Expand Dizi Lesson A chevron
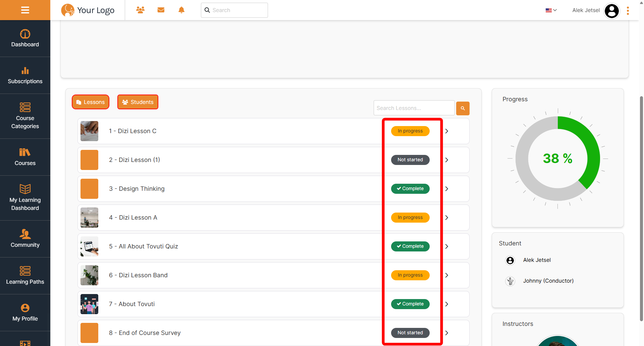 pos(447,218)
